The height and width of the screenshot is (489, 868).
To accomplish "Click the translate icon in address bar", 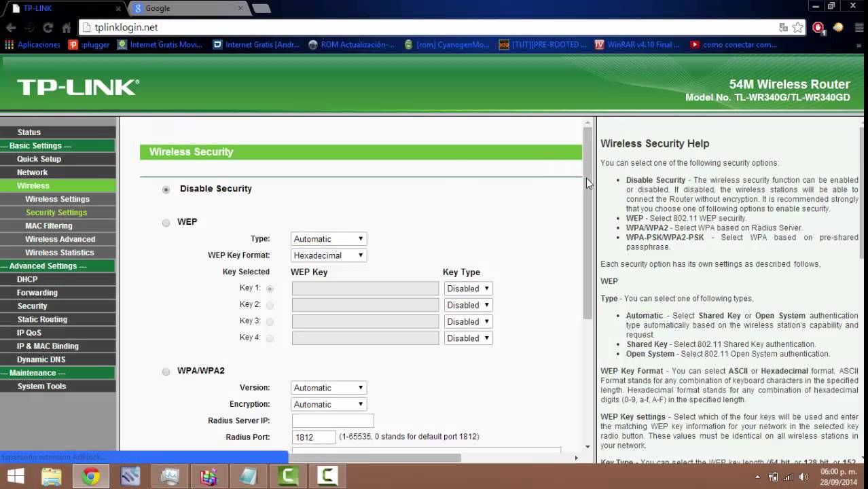I will coord(783,27).
